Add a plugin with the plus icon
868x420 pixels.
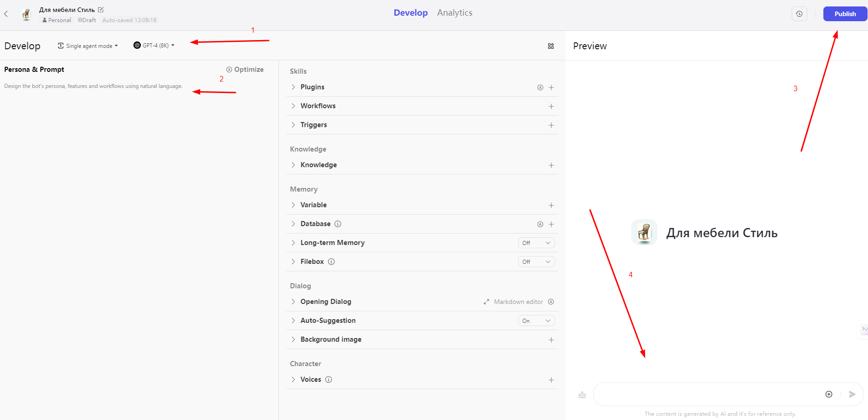[x=551, y=87]
